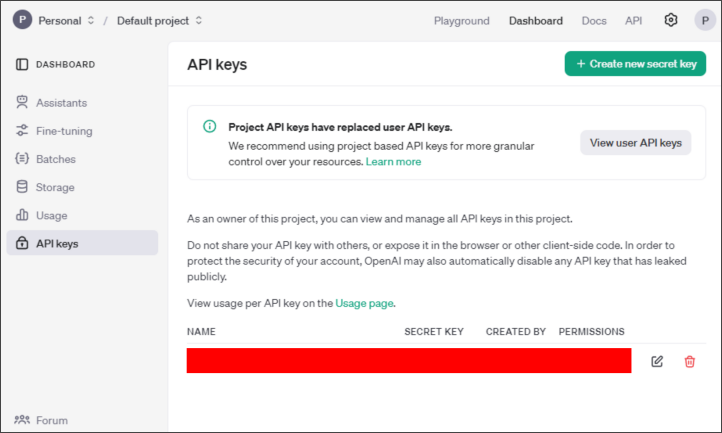
Task: Click the info icon in the notice banner
Action: click(210, 126)
